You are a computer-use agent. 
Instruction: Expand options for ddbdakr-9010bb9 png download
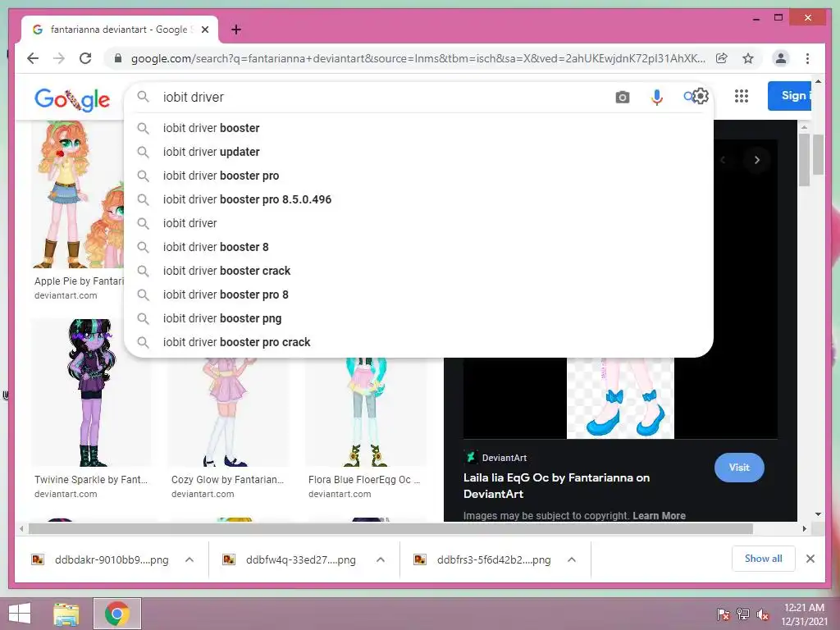[x=189, y=559]
